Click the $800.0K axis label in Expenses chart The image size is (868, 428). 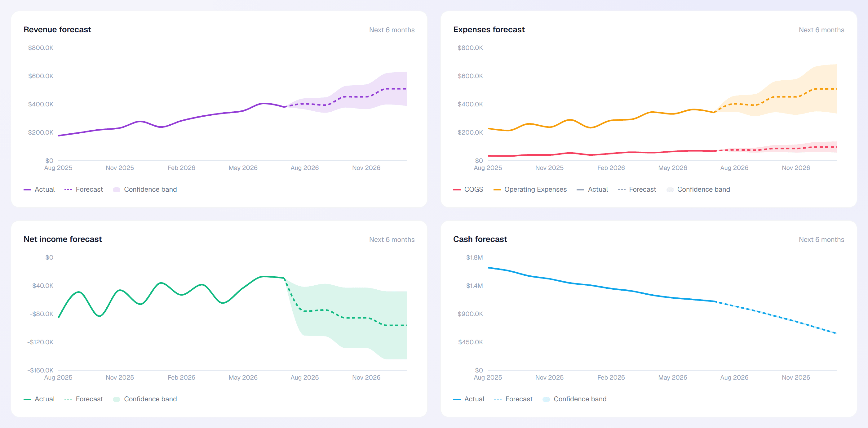(470, 48)
